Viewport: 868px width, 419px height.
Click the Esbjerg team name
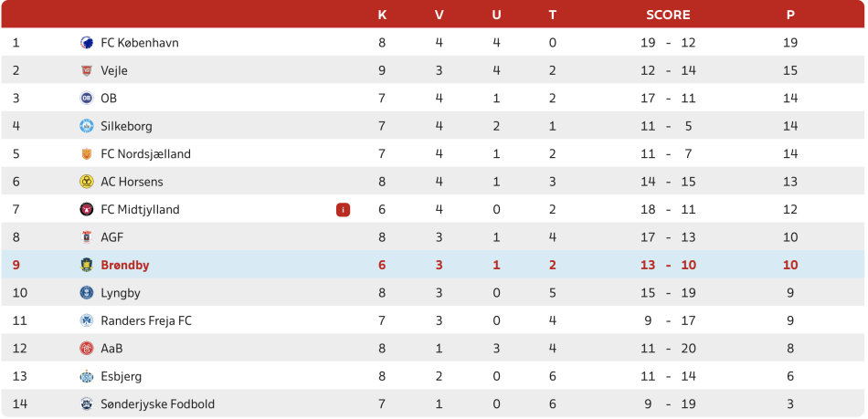pos(121,377)
